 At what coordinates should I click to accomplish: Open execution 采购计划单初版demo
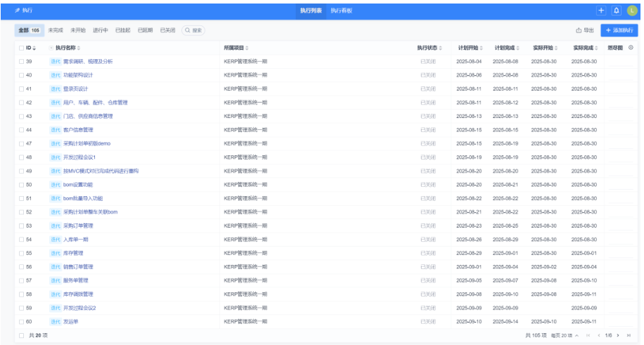coord(86,144)
